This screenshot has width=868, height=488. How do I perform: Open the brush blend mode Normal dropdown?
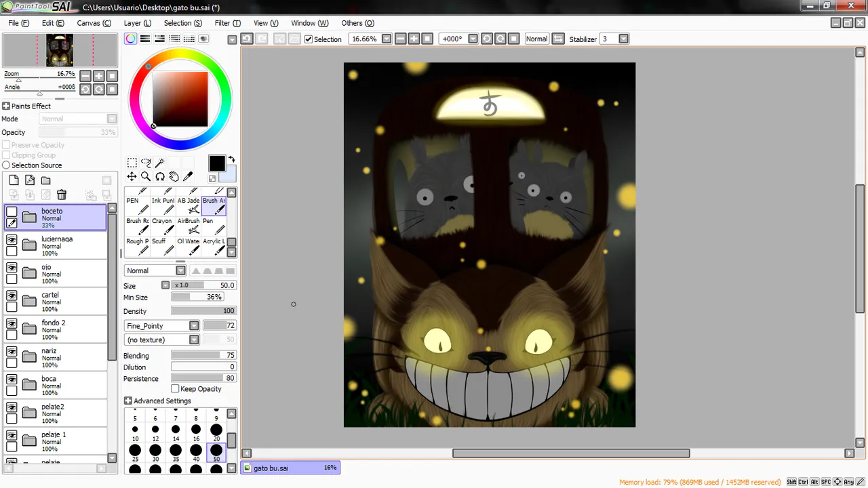click(x=180, y=270)
